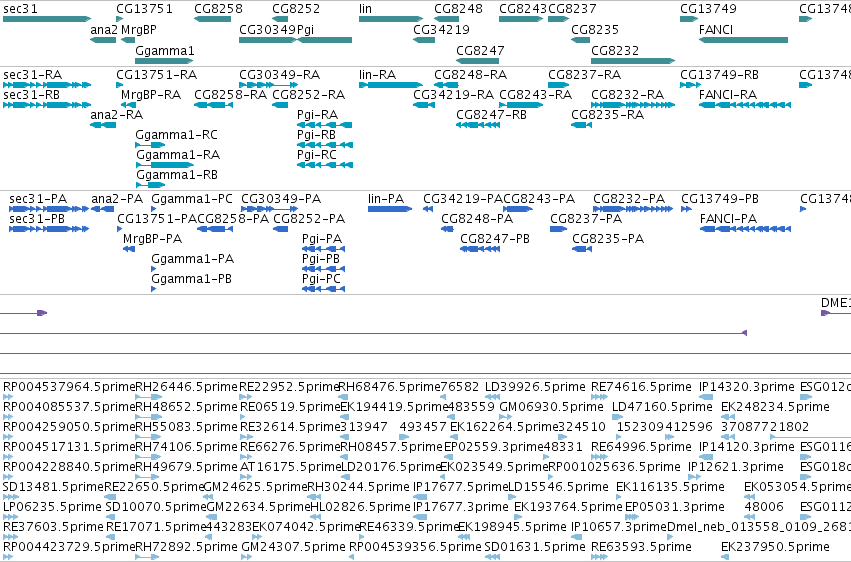Image resolution: width=851 pixels, height=562 pixels.
Task: Click the CG13749-RB transcript
Action: [690, 85]
